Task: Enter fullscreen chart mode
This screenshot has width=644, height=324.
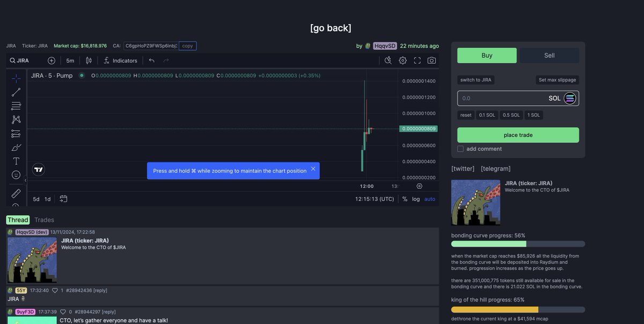Action: (418, 61)
